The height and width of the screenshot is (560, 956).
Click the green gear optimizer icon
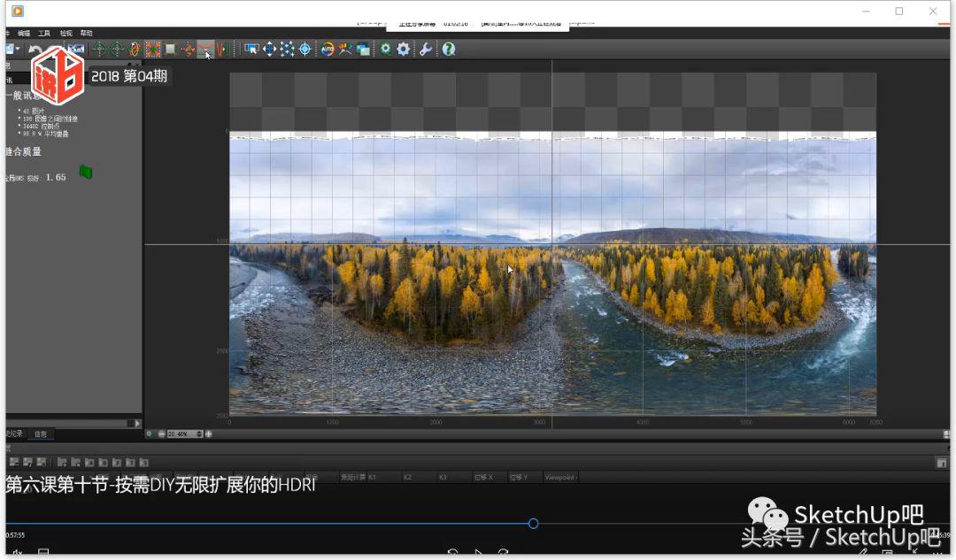(385, 50)
